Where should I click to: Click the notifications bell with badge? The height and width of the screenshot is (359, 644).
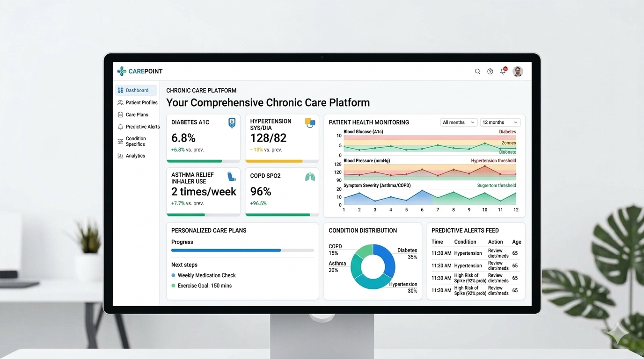(502, 71)
